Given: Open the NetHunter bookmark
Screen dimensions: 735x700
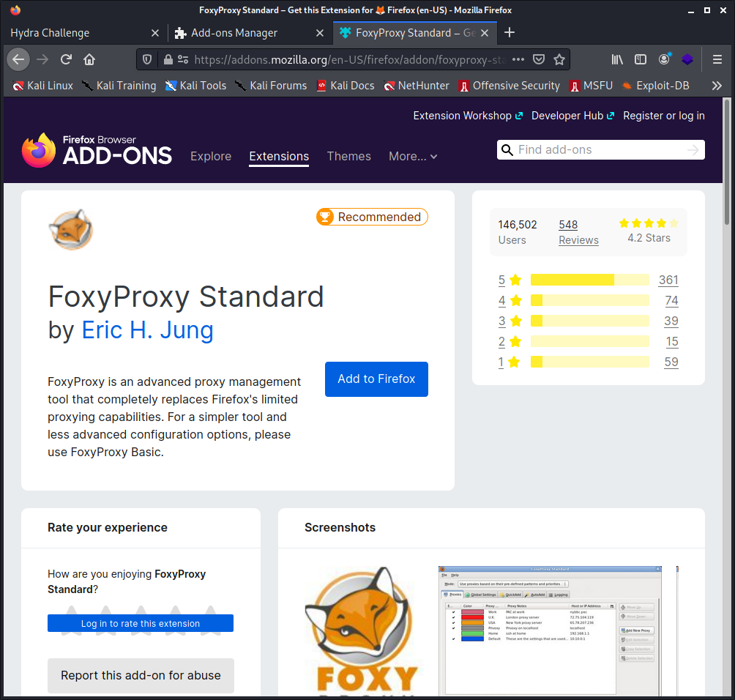Looking at the screenshot, I should click(x=417, y=86).
